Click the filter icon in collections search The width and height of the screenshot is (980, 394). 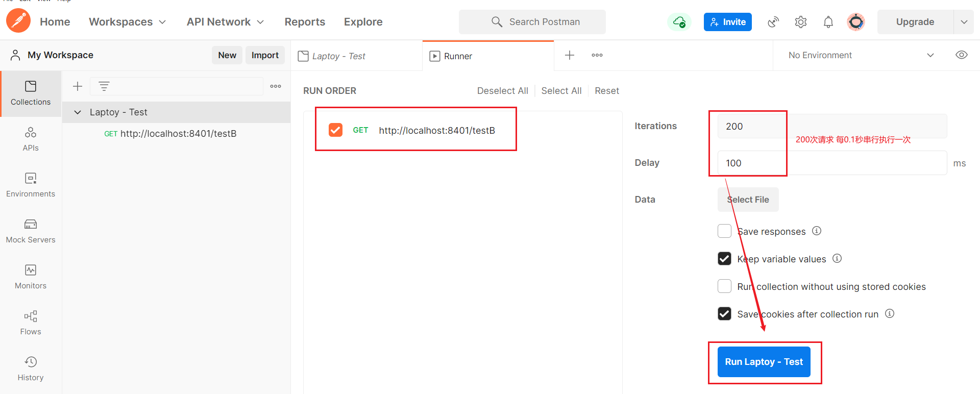tap(104, 86)
